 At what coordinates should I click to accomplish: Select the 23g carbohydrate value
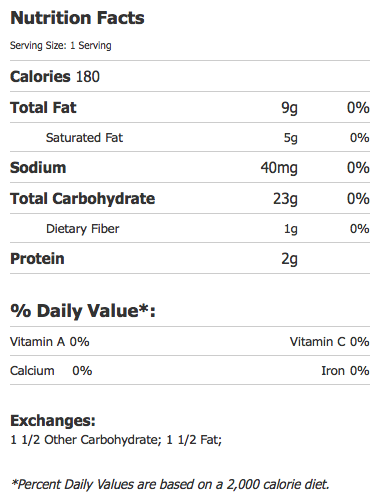tap(285, 199)
